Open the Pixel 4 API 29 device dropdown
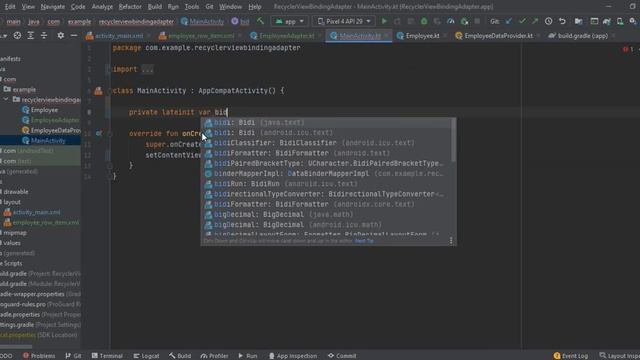The height and width of the screenshot is (360, 640). [x=344, y=21]
